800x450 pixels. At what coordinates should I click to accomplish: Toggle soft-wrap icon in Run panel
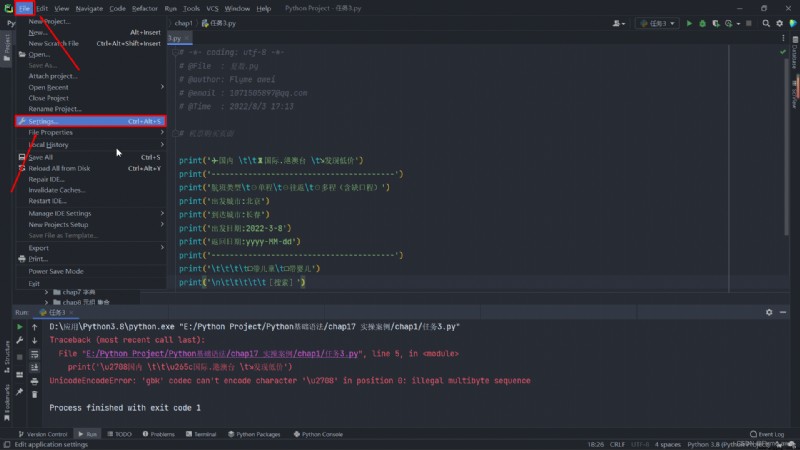point(35,354)
